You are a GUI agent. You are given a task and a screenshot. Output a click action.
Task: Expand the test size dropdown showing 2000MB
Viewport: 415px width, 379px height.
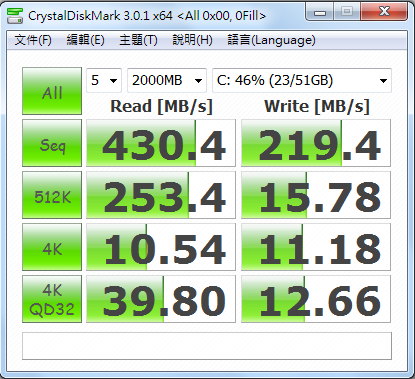click(167, 80)
